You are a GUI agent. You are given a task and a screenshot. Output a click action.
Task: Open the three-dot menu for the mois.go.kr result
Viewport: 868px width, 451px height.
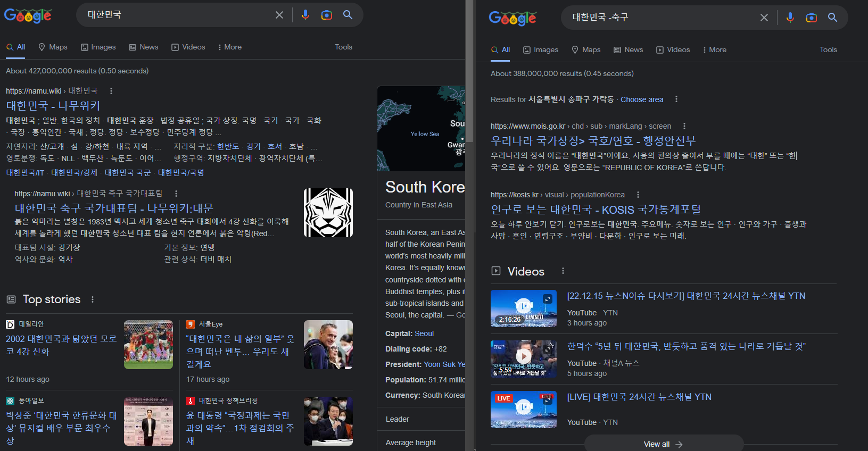pos(684,126)
